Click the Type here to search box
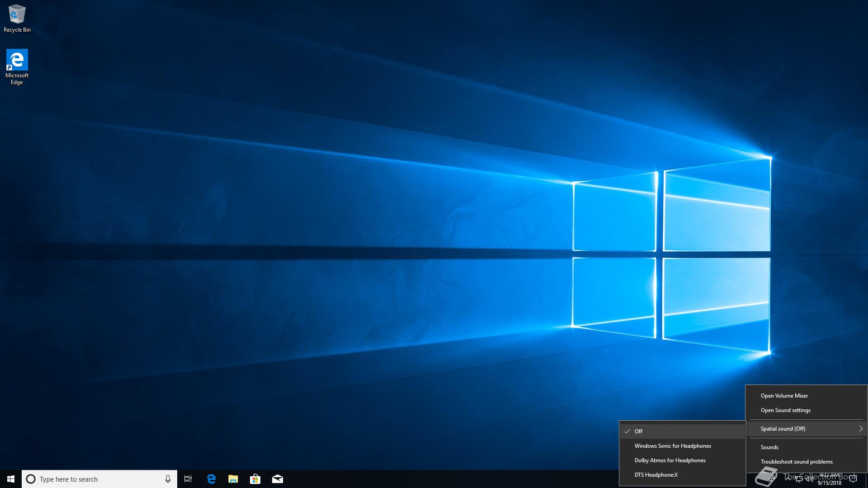Viewport: 868px width, 488px height. [x=99, y=479]
